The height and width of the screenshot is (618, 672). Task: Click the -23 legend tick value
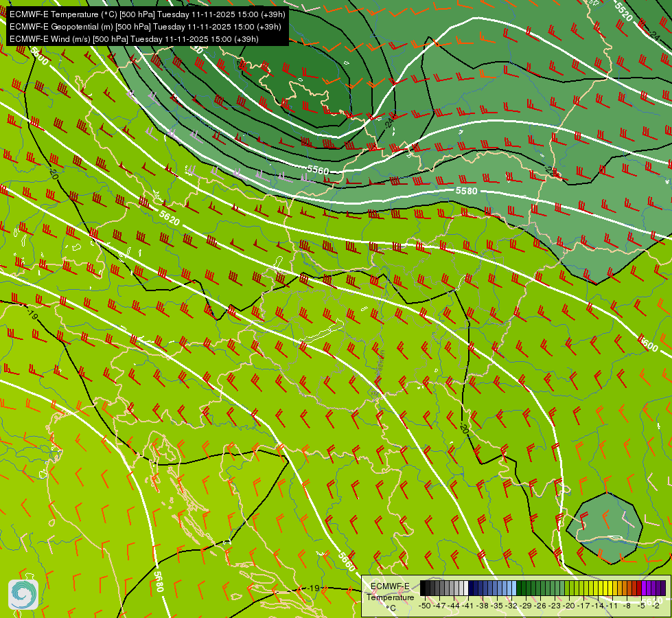coord(555,606)
